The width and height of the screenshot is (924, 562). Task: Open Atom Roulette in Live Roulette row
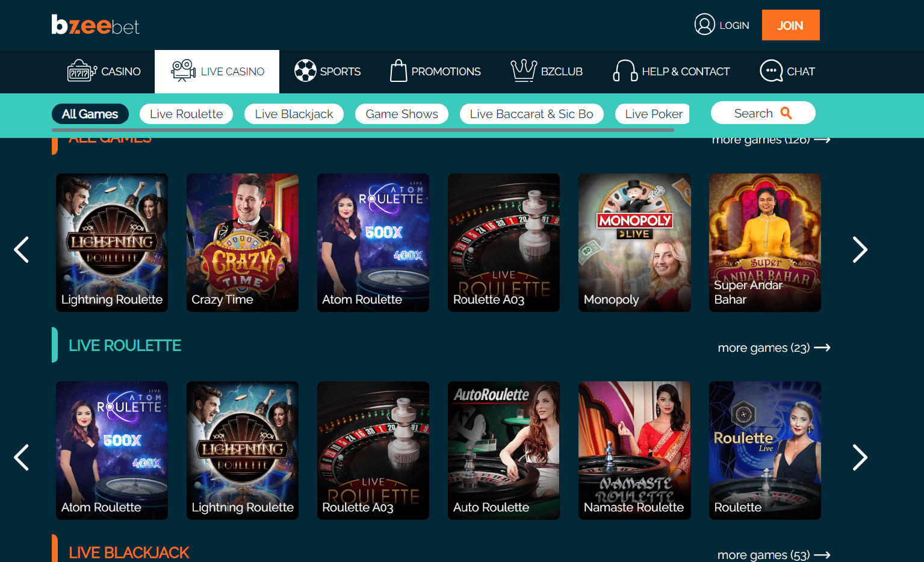112,451
